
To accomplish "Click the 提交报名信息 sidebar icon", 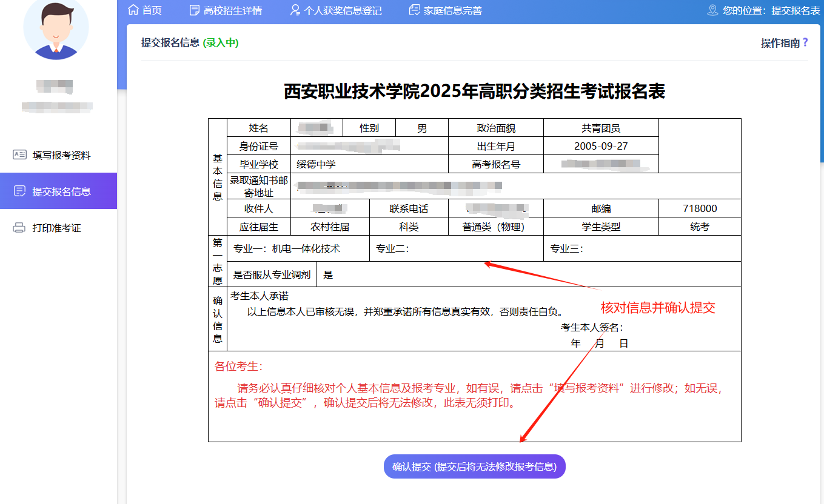I will point(19,191).
